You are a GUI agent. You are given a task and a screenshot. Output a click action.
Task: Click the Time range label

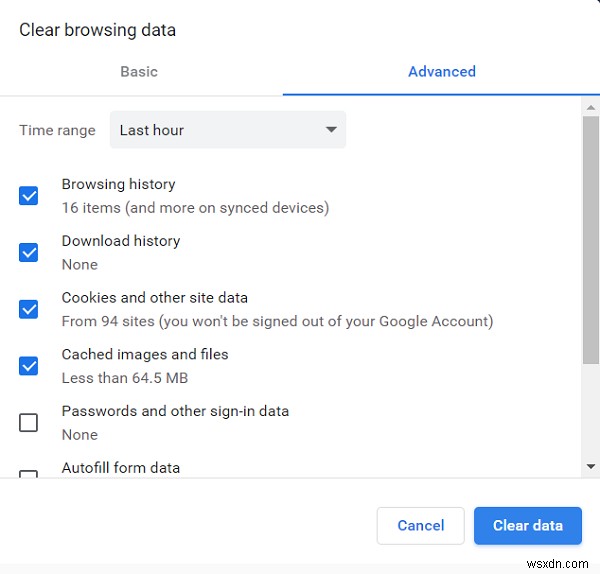[x=57, y=130]
